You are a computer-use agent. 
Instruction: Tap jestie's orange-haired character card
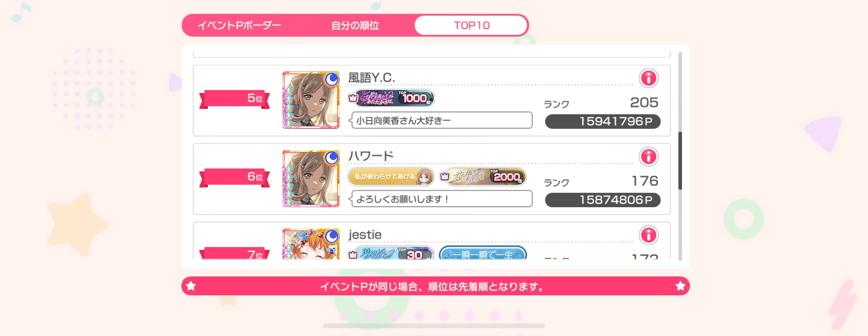[x=311, y=244]
